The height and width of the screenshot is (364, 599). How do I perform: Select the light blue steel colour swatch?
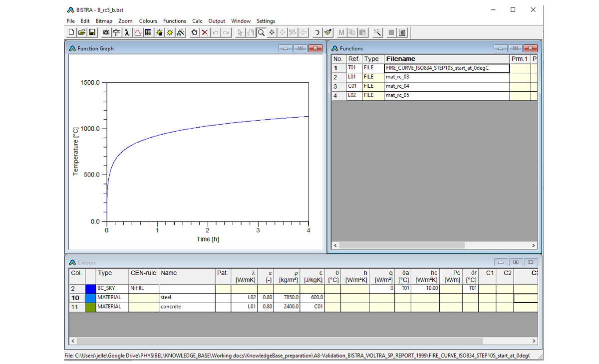(90, 298)
